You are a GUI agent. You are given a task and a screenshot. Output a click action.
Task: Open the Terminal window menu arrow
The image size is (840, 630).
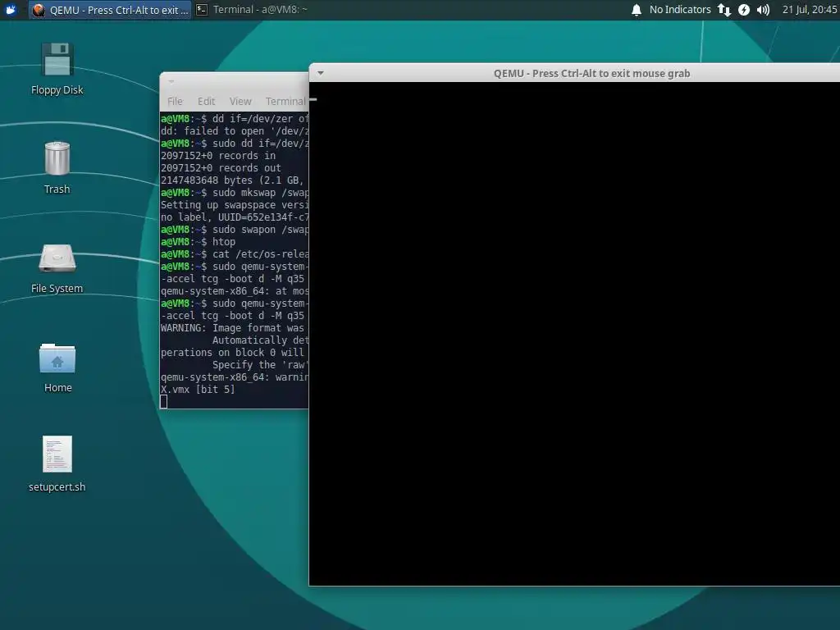171,82
